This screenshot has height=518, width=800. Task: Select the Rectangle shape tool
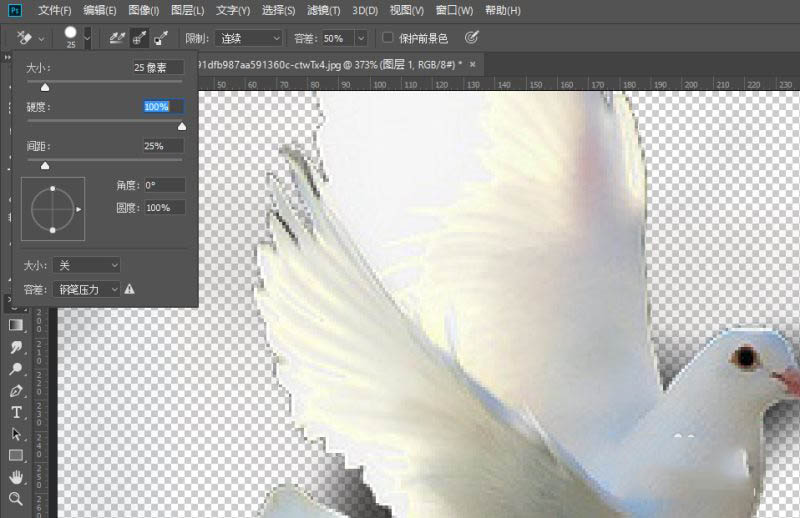pyautogui.click(x=16, y=455)
